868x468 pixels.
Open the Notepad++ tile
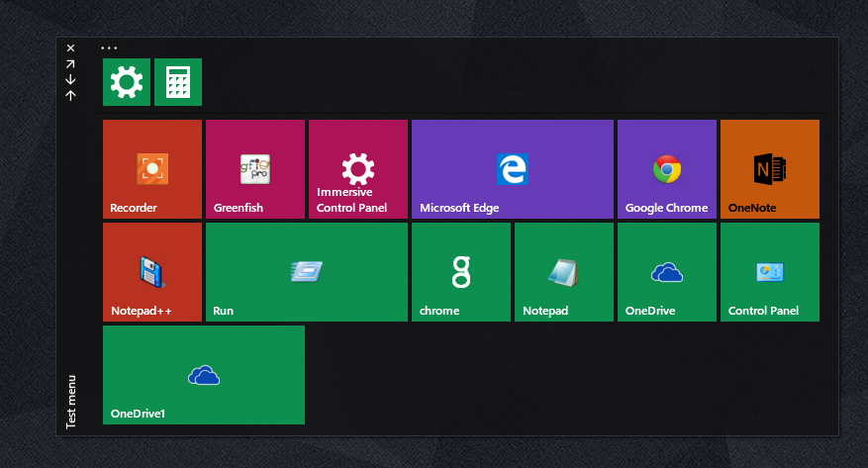tap(152, 272)
